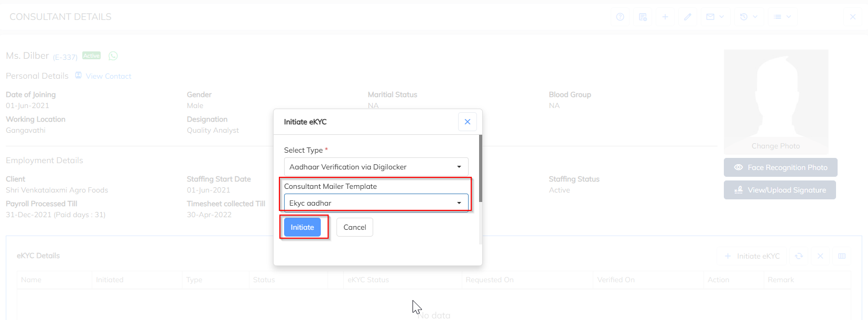
Task: Open the mail envelope dropdown
Action: click(714, 17)
